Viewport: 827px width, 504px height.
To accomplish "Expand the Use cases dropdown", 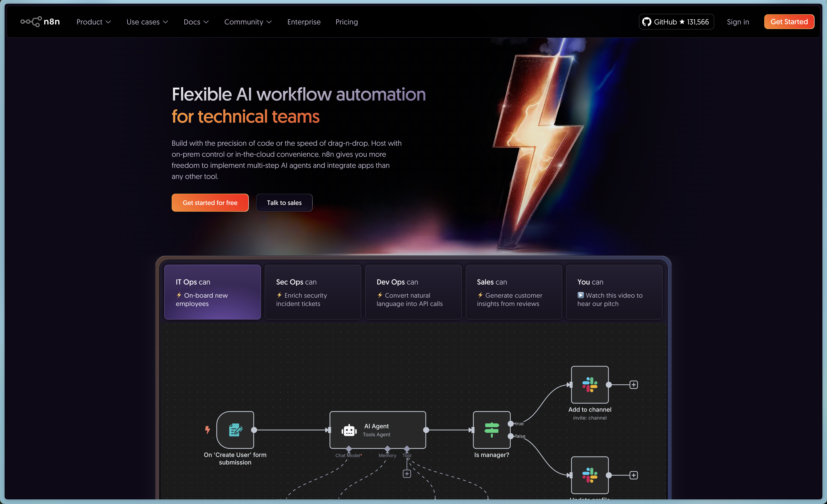I will pyautogui.click(x=147, y=22).
